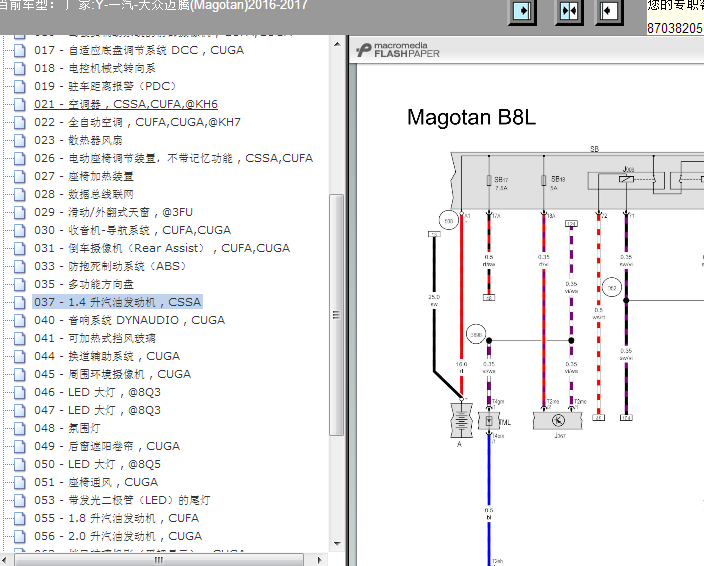Click document icon beside 035 entry
This screenshot has width=704, height=566.
[19, 284]
